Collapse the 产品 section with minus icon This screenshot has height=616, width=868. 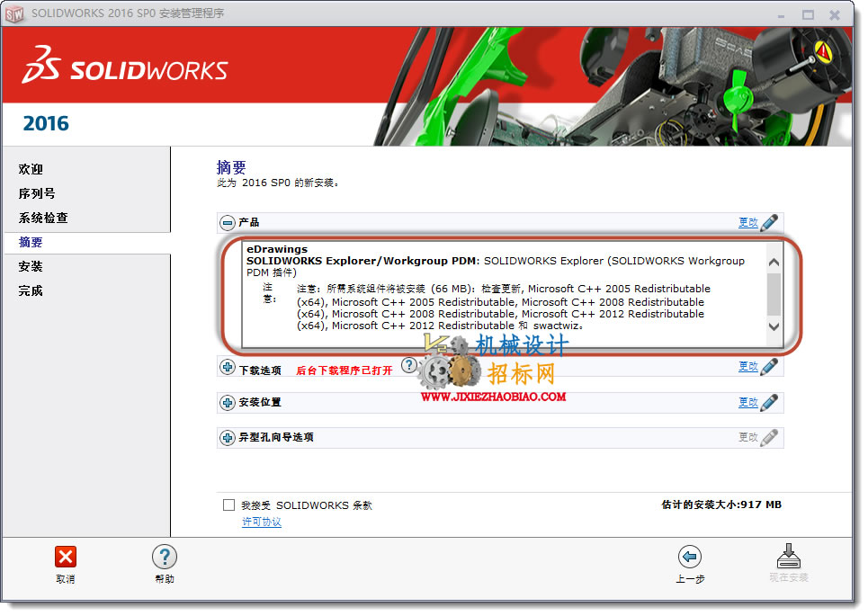[227, 223]
